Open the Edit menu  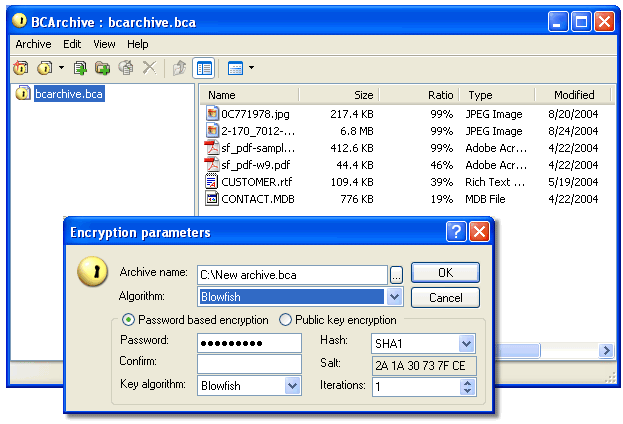click(x=72, y=44)
